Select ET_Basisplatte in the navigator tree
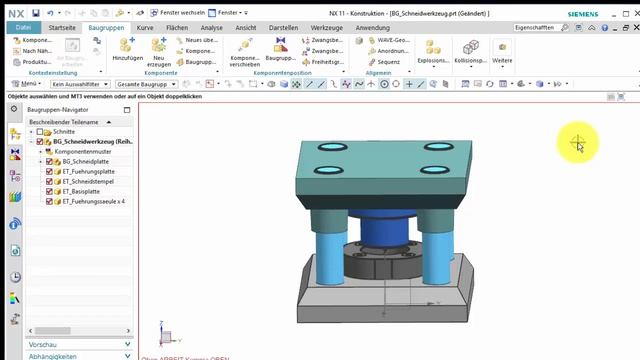640x360 pixels. coord(81,191)
